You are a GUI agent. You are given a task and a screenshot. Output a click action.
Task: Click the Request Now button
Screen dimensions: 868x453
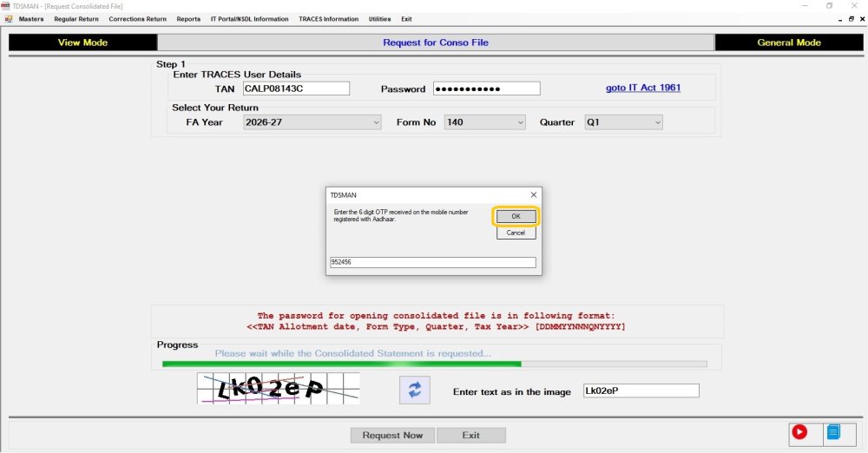click(392, 436)
